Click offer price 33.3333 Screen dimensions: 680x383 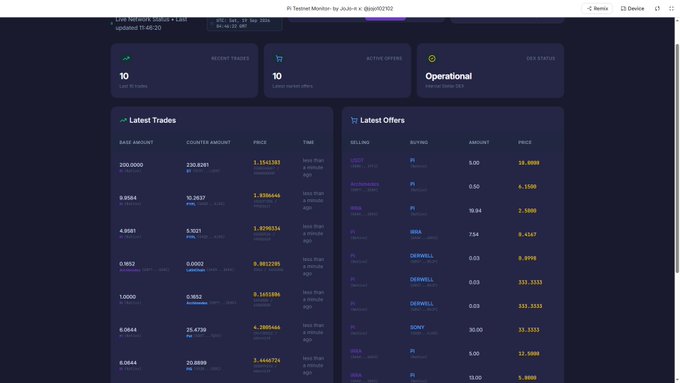coord(529,330)
